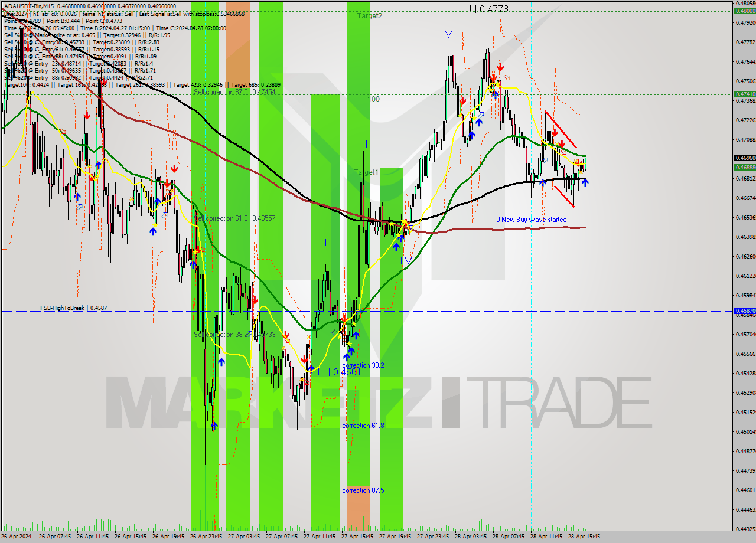Click the red channel pattern on right

pyautogui.click(x=561, y=158)
